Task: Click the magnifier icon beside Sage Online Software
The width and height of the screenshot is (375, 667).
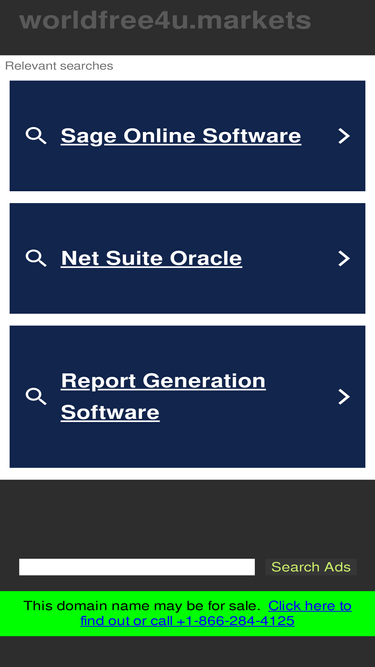Action: click(x=36, y=136)
